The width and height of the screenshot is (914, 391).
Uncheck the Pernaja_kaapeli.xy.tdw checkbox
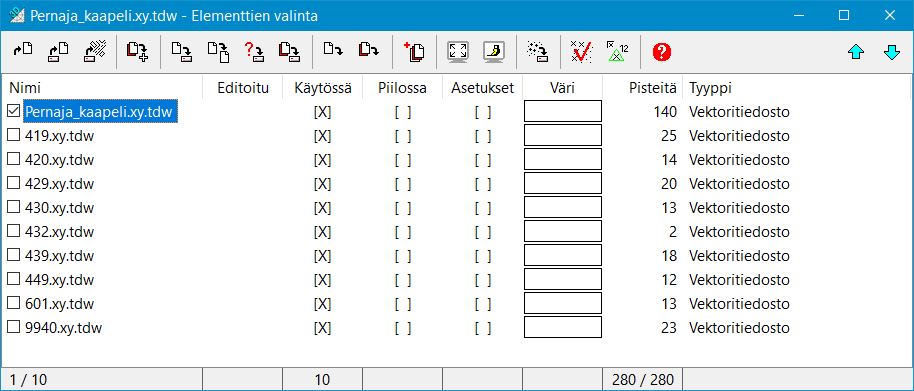pyautogui.click(x=13, y=111)
